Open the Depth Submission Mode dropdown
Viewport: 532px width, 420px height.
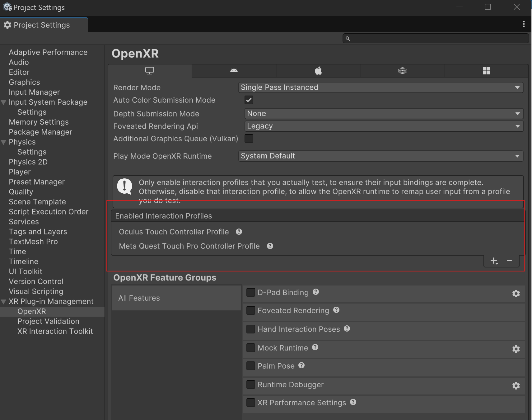point(384,114)
